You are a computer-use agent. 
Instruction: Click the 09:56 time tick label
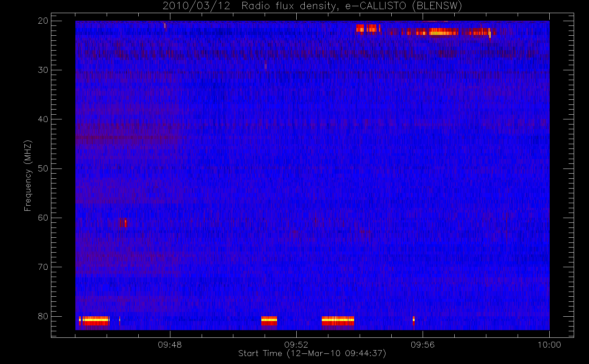(423, 345)
